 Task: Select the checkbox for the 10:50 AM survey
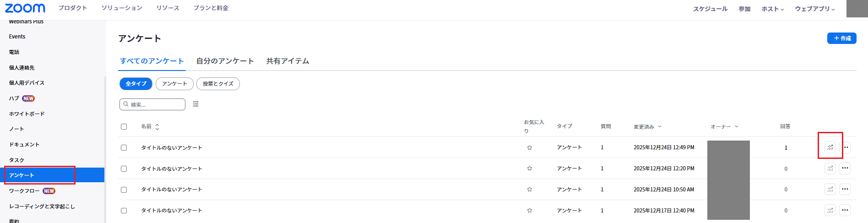(x=124, y=190)
